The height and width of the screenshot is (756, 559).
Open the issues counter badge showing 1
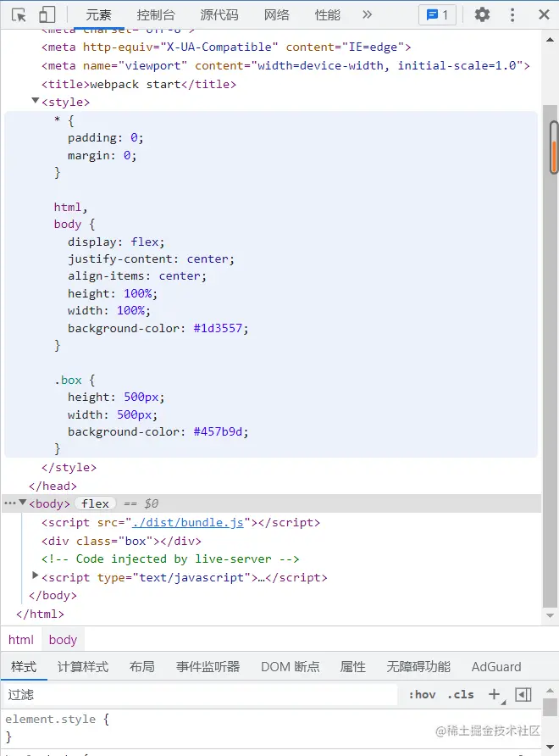[x=437, y=15]
